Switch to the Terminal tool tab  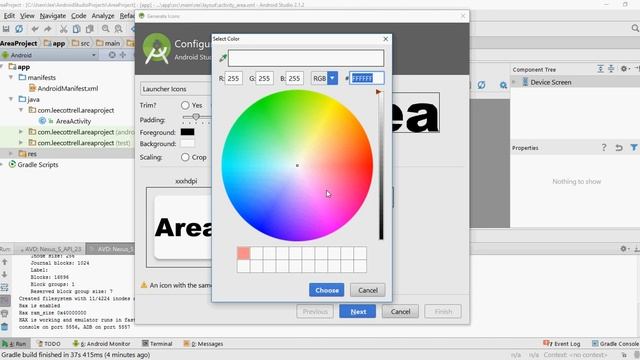[x=157, y=344]
